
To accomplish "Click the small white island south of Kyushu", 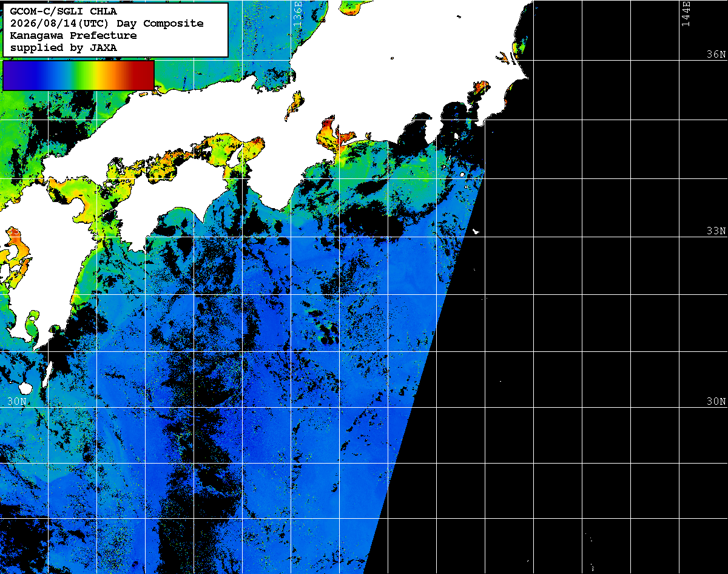I will point(25,388).
